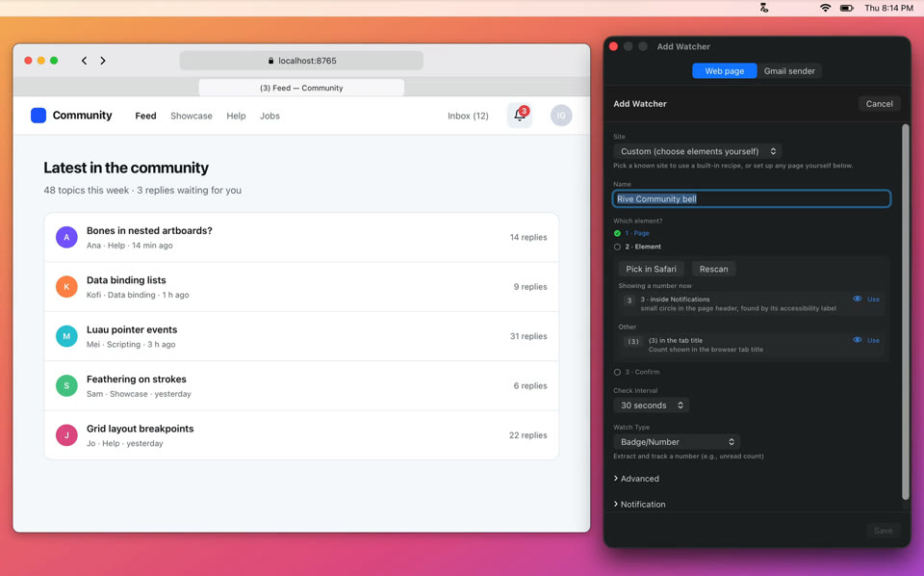Open the Site dropdown showing Custom
Image resolution: width=924 pixels, height=576 pixels.
pyautogui.click(x=697, y=151)
